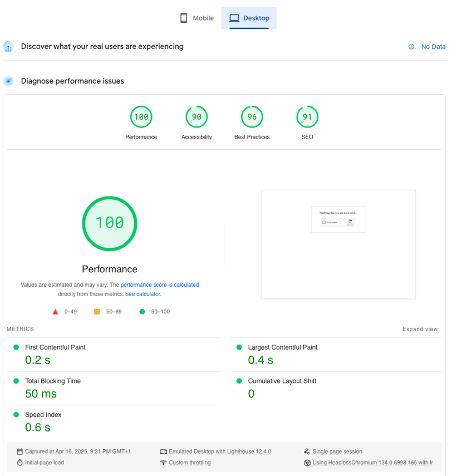Image resolution: width=452 pixels, height=476 pixels.
Task: Click the red triangle 0–49 legend icon
Action: 55,312
